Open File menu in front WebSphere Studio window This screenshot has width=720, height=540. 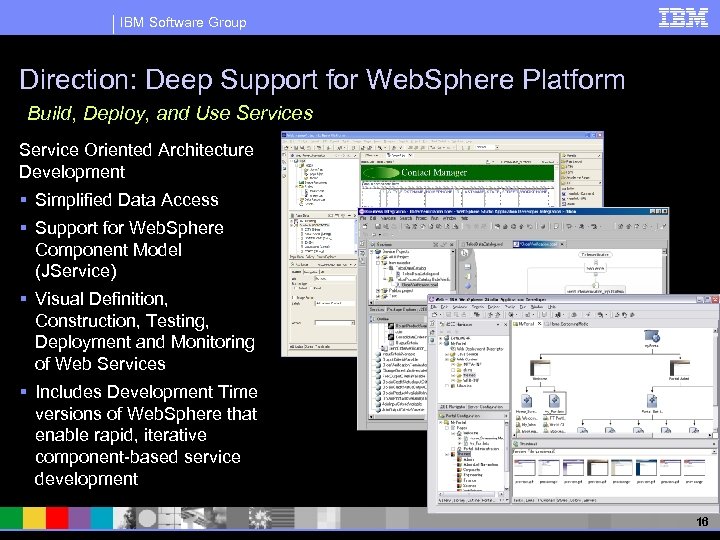(x=433, y=307)
